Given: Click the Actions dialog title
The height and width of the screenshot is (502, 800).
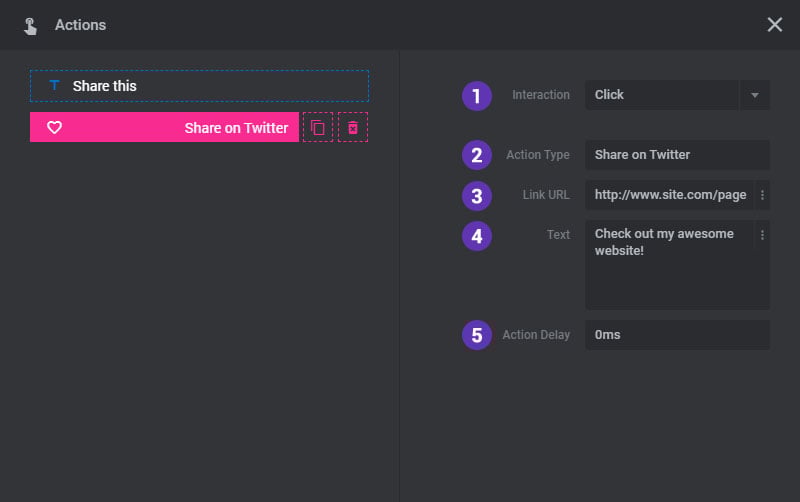Looking at the screenshot, I should click(81, 25).
